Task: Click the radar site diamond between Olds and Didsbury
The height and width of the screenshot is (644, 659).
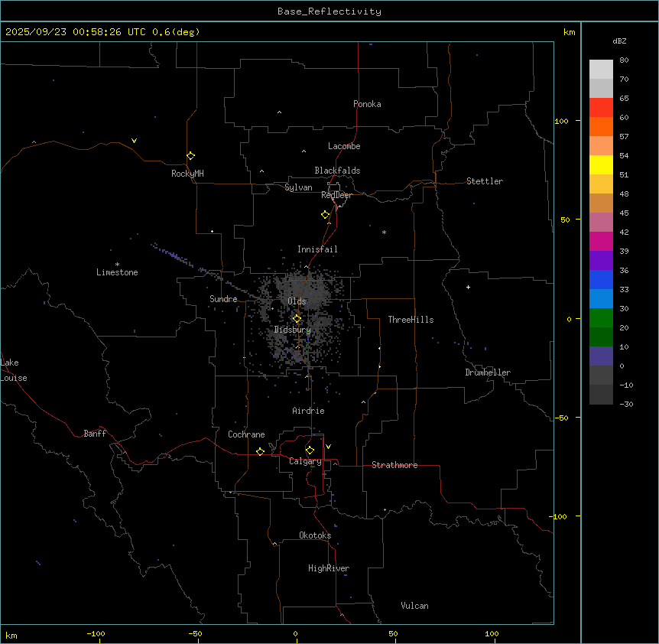Action: 297,318
